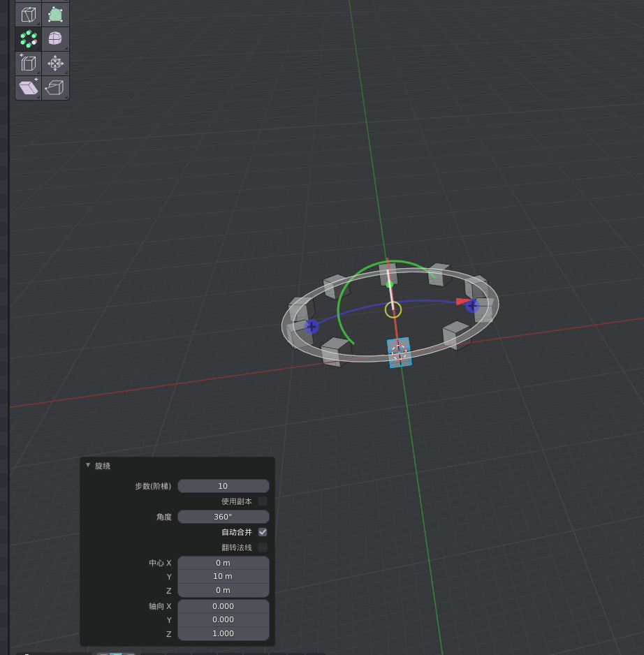Select the Poly Build tool
644x655 pixels.
click(55, 15)
